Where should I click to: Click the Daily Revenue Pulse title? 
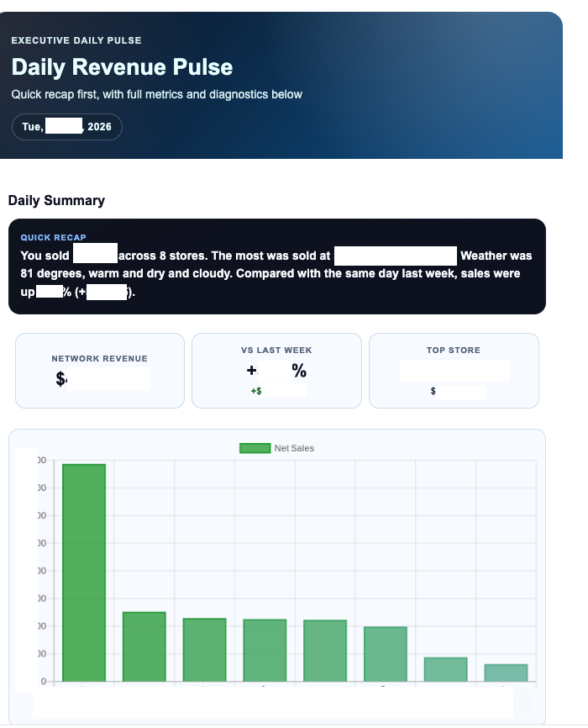[122, 67]
